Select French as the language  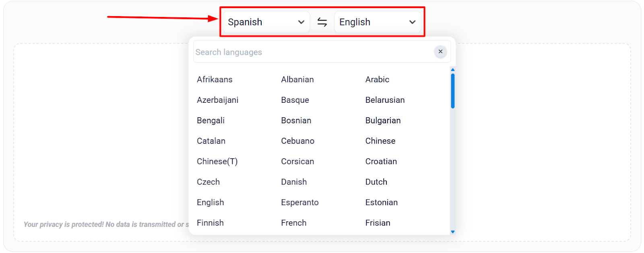(x=293, y=222)
